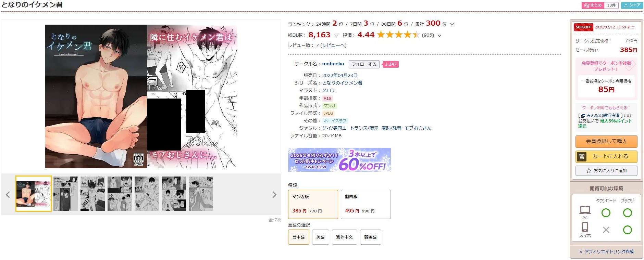Screen dimensions: 644x260
Task: Click the フォローする button
Action: 364,64
